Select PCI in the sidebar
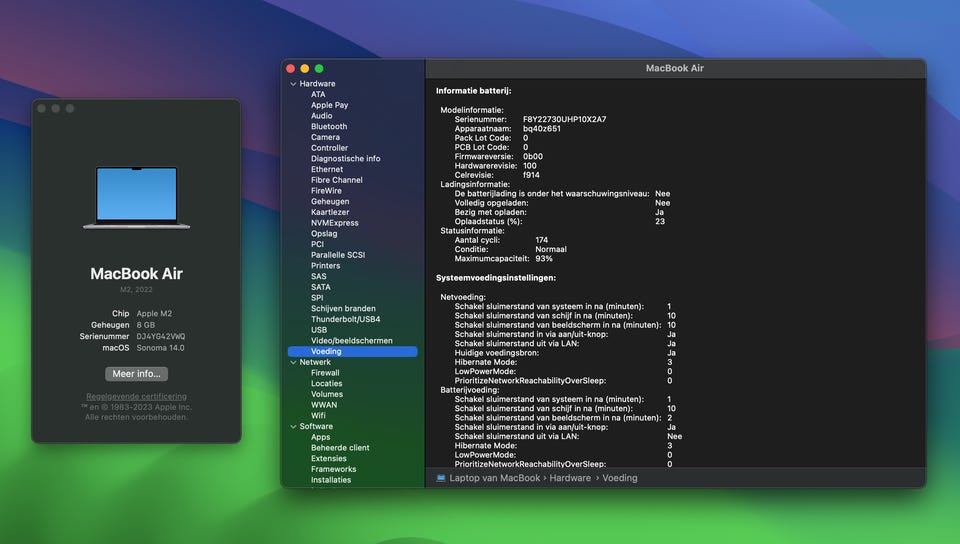 coord(317,244)
